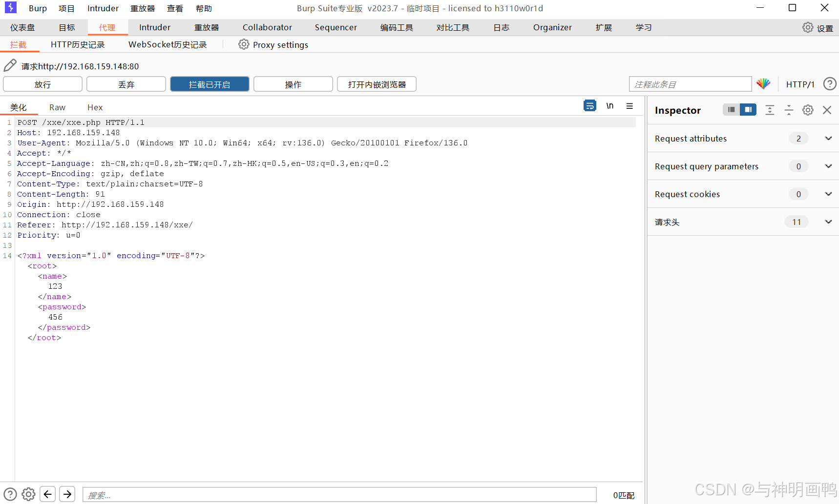839x504 pixels.
Task: Switch Inspector to the right-docked layout
Action: (748, 110)
